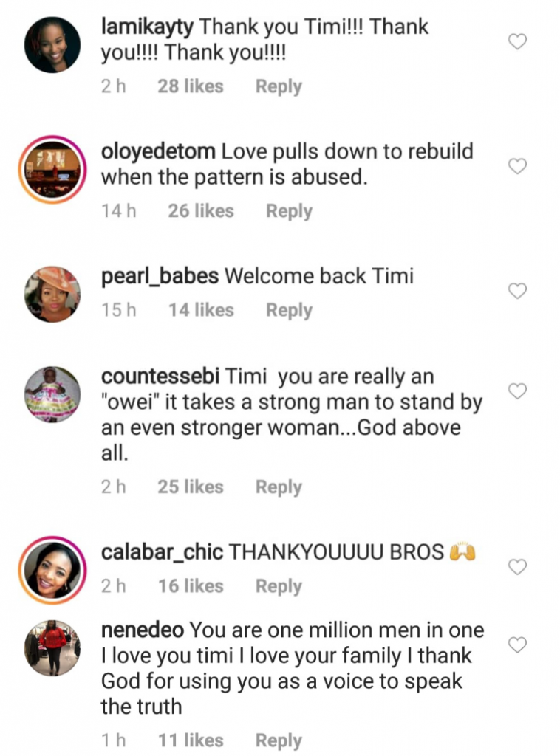Image resolution: width=560 pixels, height=756 pixels.
Task: Tap the heart beside nenedeo's comment
Action: click(518, 645)
